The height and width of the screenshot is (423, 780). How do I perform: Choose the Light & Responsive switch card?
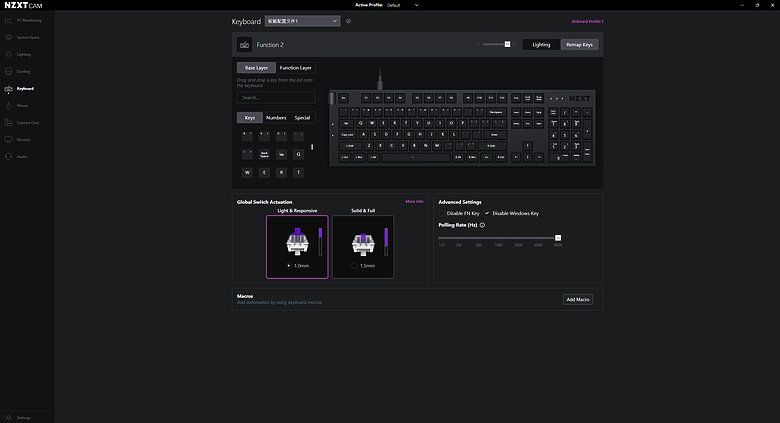click(297, 247)
